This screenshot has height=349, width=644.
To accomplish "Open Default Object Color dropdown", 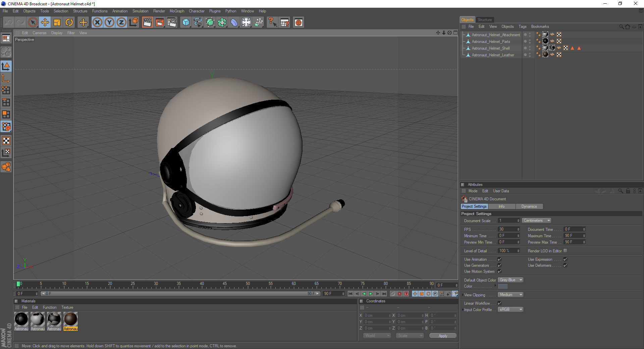I will (x=511, y=280).
